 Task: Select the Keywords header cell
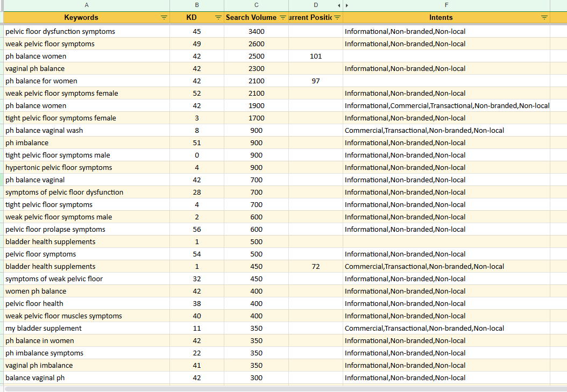(87, 17)
